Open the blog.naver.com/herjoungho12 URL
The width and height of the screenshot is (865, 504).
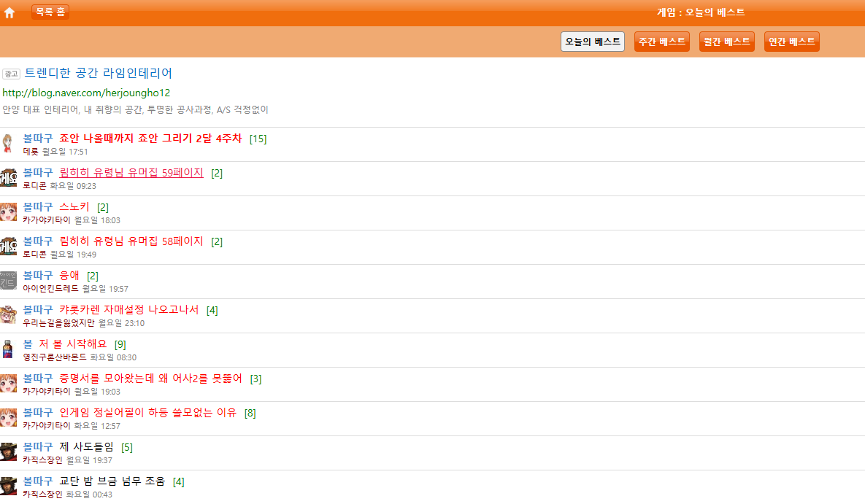86,93
